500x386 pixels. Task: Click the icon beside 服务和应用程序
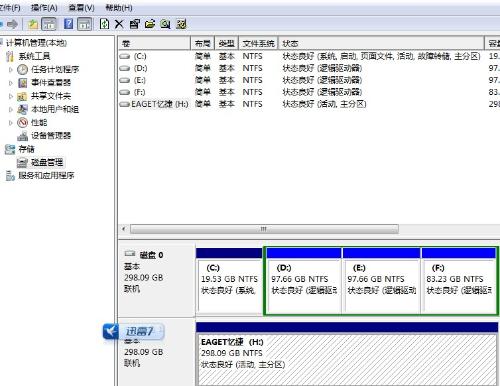[10, 175]
